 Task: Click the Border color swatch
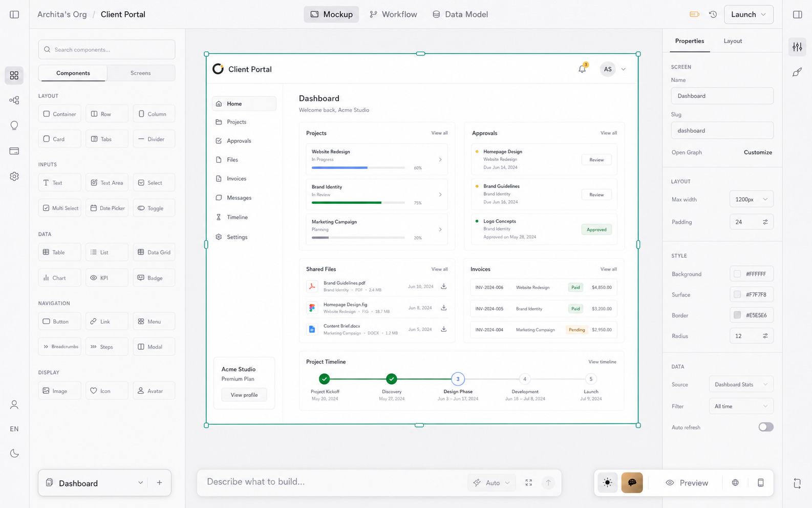[x=737, y=315]
